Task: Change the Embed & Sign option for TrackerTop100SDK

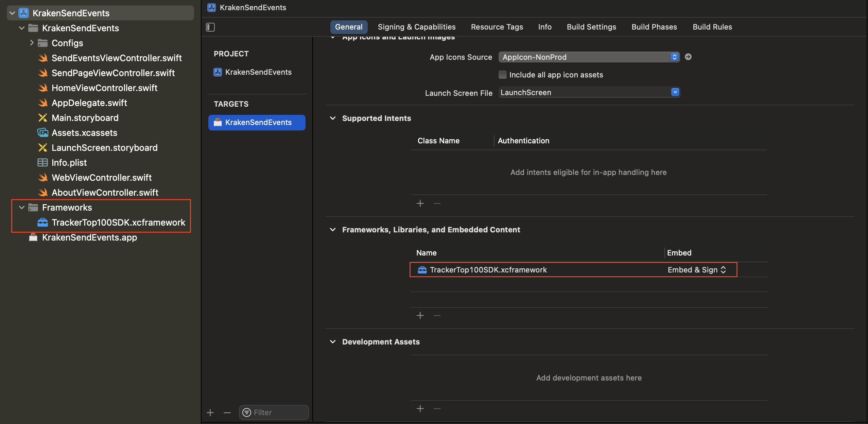Action: [x=697, y=270]
